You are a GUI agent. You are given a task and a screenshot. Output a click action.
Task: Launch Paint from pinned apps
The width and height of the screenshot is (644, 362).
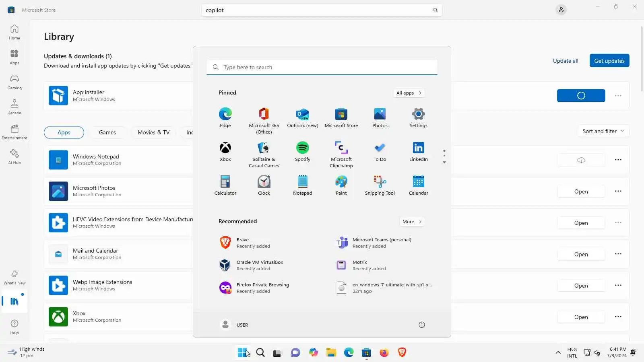point(341,185)
